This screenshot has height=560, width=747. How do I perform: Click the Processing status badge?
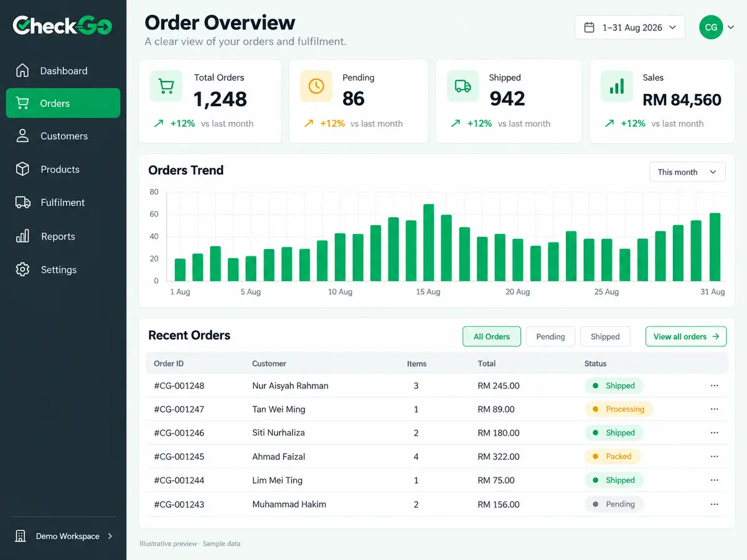point(619,409)
